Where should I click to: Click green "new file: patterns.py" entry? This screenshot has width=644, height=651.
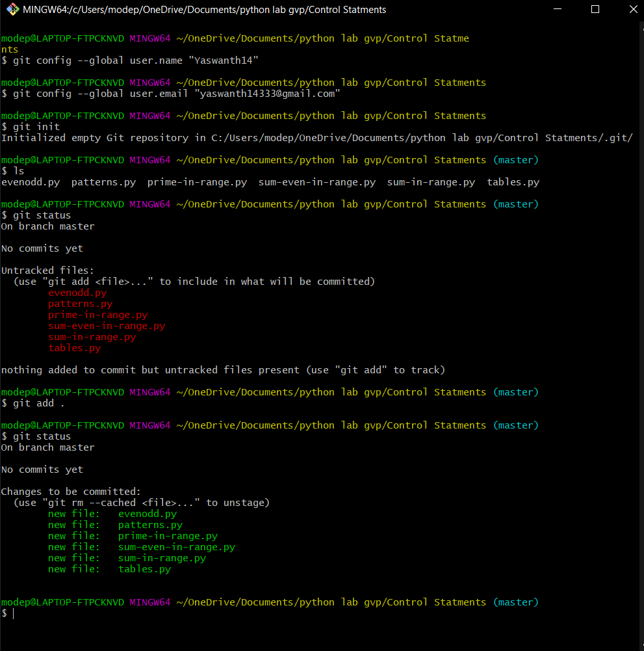click(x=116, y=525)
